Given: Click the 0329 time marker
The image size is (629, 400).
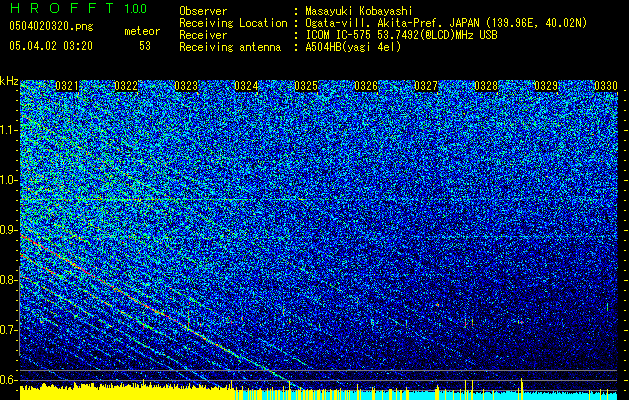Looking at the screenshot, I should pyautogui.click(x=546, y=86).
